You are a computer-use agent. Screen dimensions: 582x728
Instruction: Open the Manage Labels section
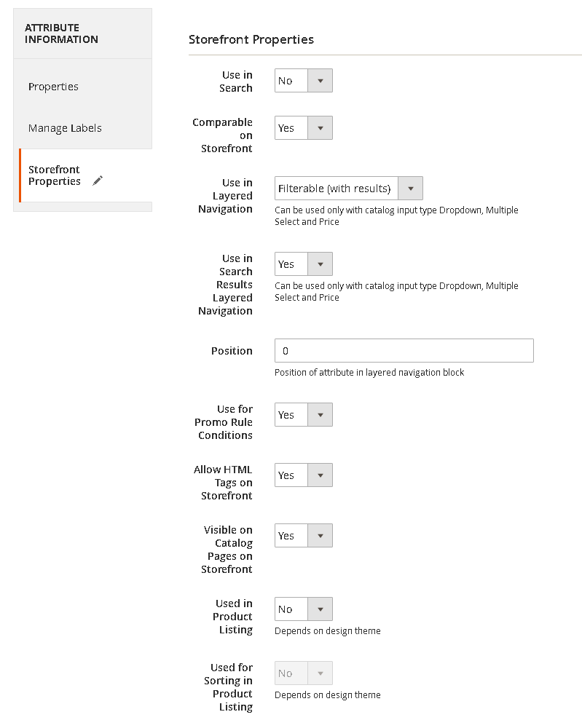pyautogui.click(x=64, y=127)
